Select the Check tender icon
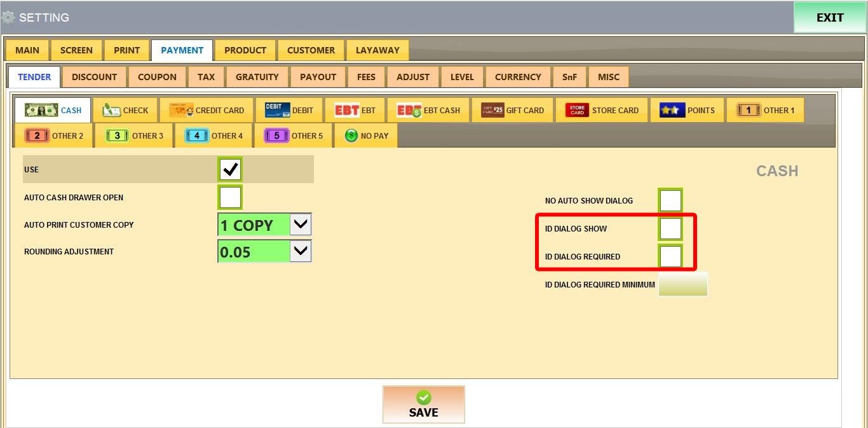This screenshot has width=868, height=428. coord(112,110)
